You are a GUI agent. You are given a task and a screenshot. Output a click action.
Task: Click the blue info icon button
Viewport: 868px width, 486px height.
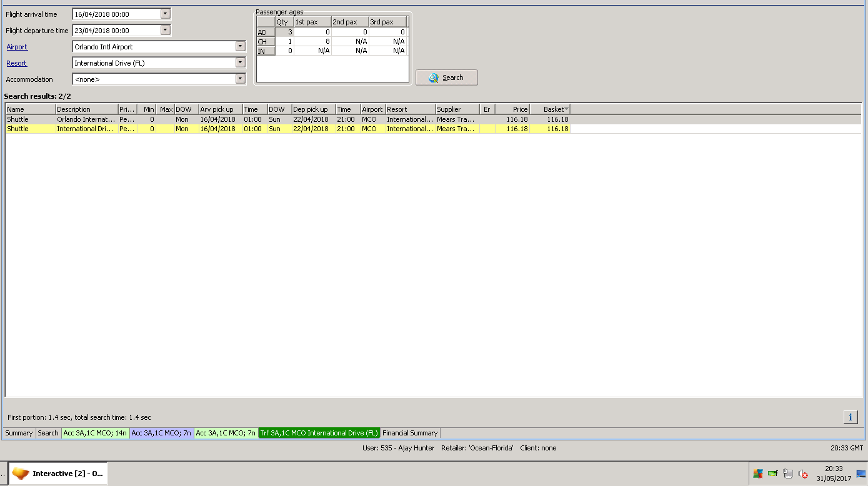point(850,417)
